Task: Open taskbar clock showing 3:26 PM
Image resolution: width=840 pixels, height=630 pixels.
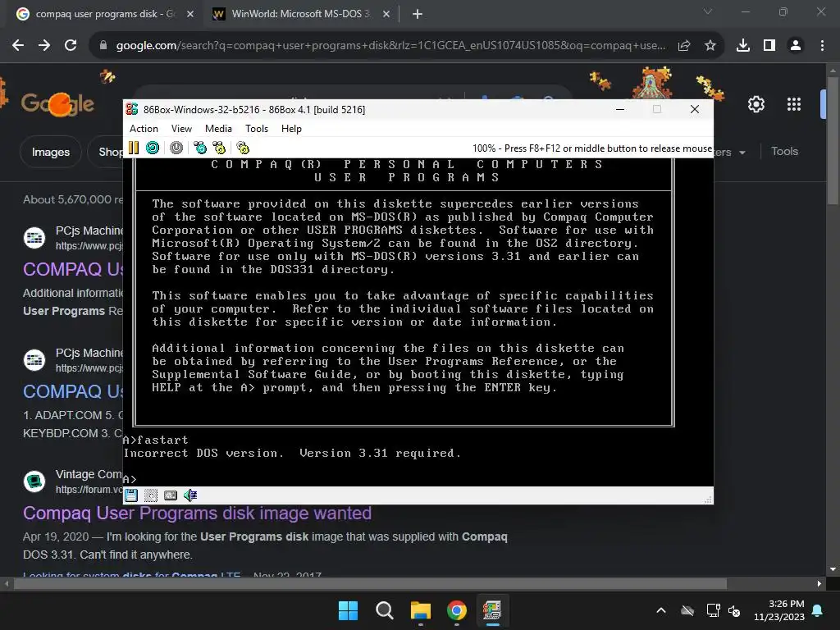Action: tap(779, 610)
